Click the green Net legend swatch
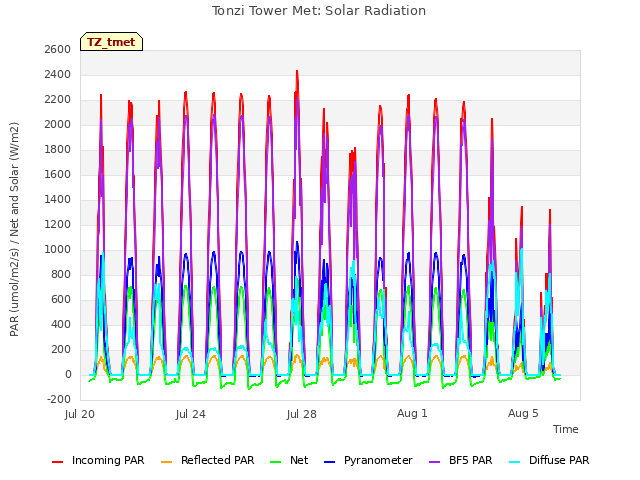 [276, 462]
